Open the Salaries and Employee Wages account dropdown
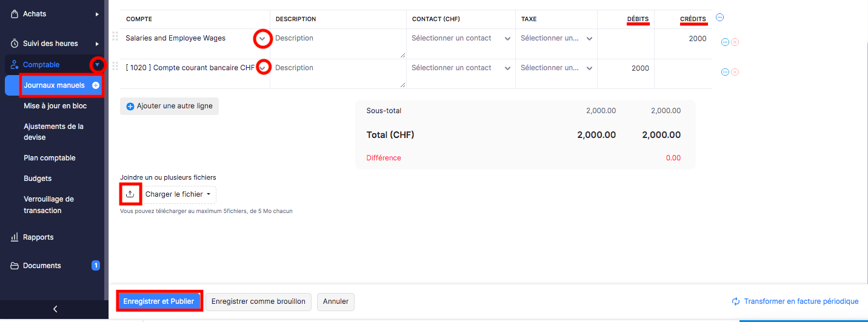This screenshot has width=868, height=322. [262, 38]
